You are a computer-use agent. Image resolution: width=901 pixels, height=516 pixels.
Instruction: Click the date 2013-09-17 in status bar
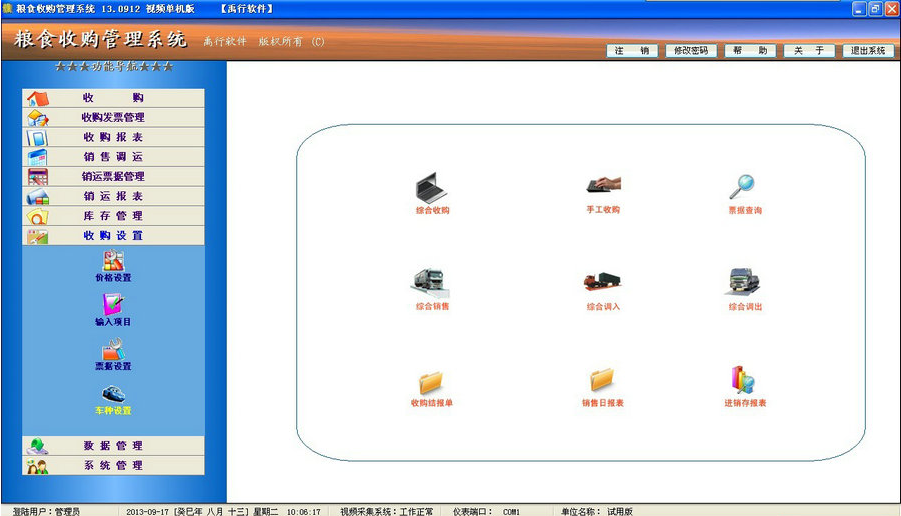click(x=147, y=511)
